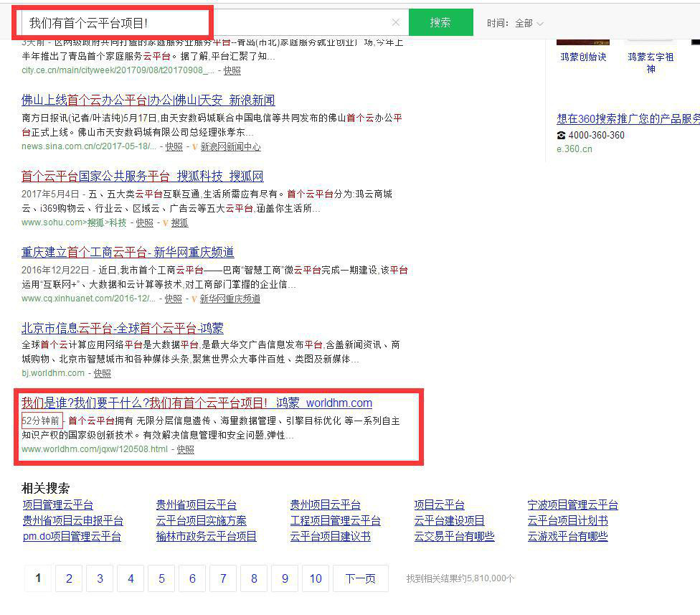Click the V badge before 搜狐 source
Image resolution: width=700 pixels, height=615 pixels.
165,223
